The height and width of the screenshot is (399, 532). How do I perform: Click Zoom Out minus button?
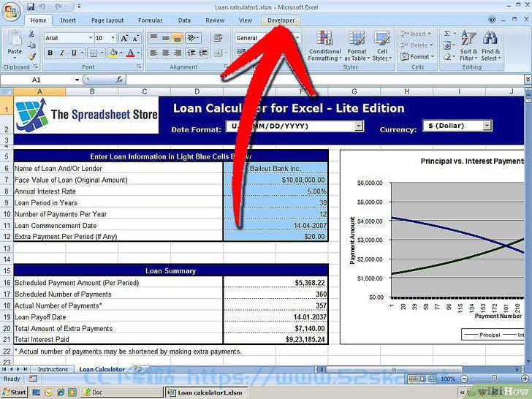tap(464, 379)
